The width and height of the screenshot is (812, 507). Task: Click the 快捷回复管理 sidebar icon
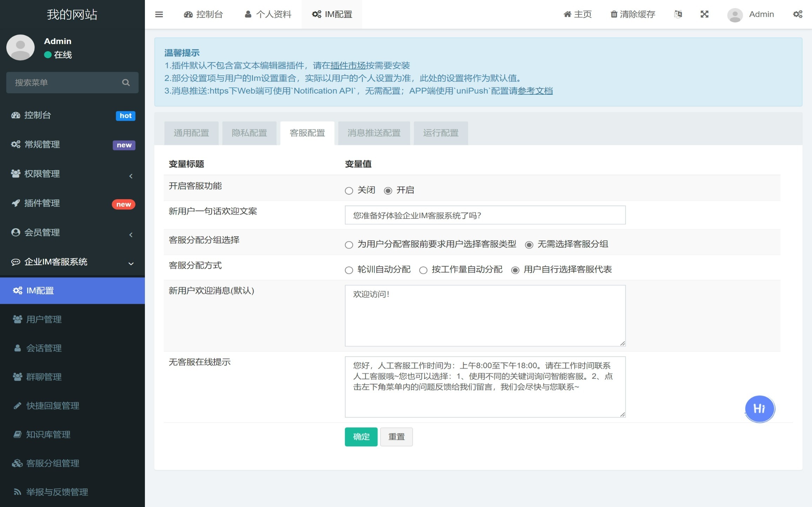coord(16,405)
